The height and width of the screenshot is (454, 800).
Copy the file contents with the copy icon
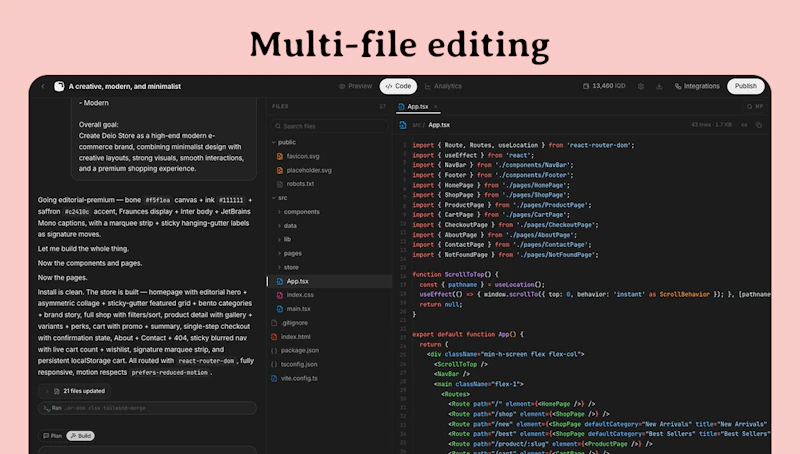(759, 125)
